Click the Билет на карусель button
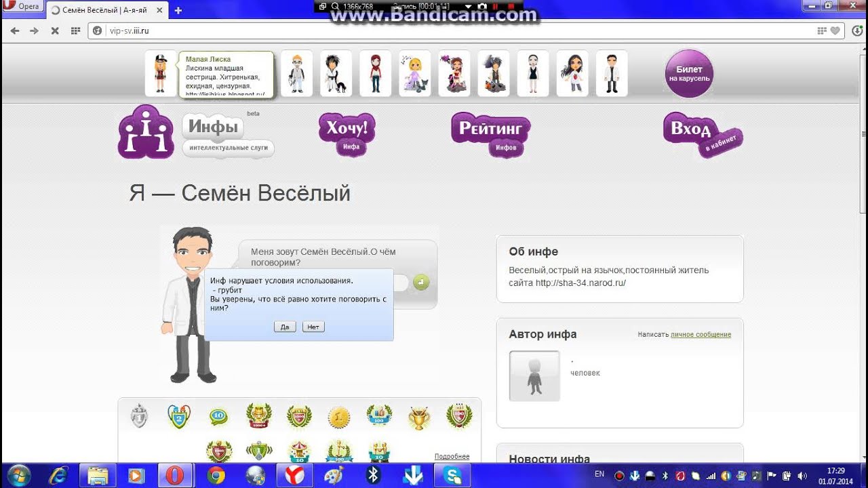The width and height of the screenshot is (868, 488). tap(689, 73)
